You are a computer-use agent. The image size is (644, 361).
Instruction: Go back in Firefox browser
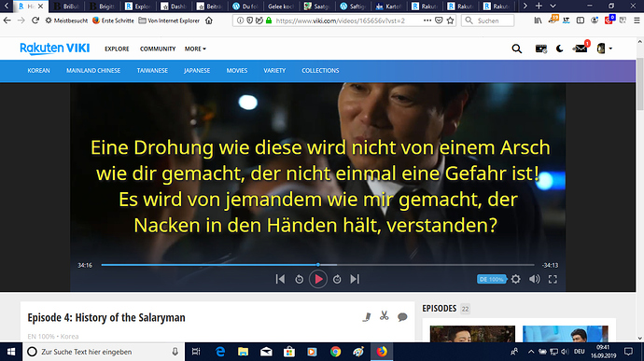point(7,21)
